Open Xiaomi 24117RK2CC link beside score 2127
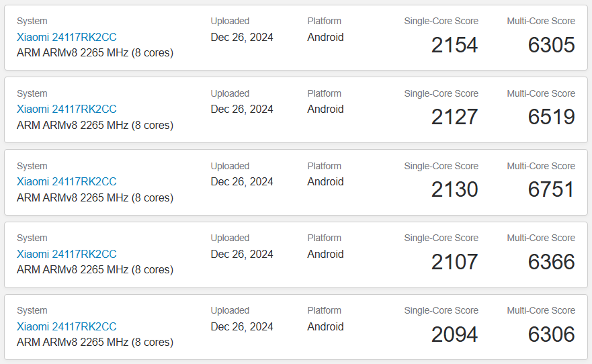Image resolution: width=592 pixels, height=364 pixels. (67, 109)
